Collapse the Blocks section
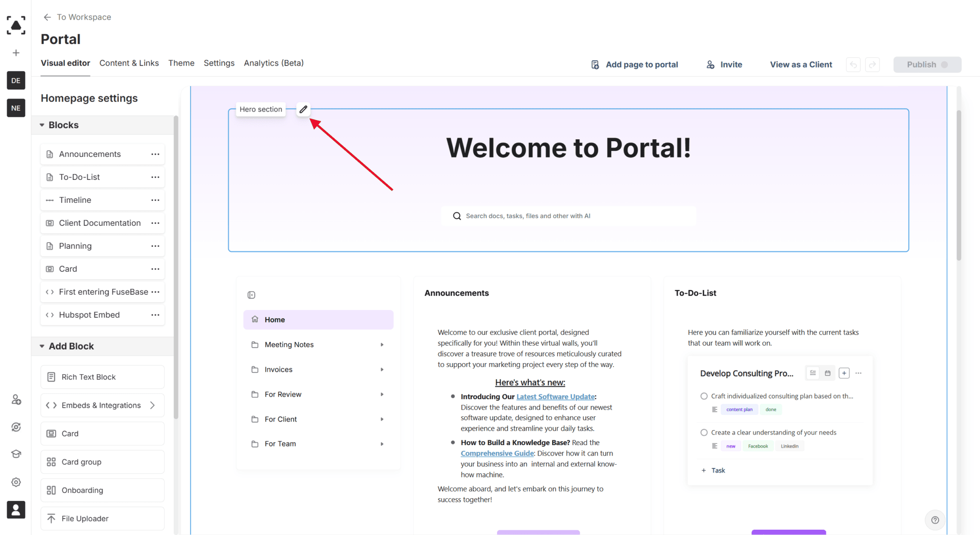 point(43,125)
